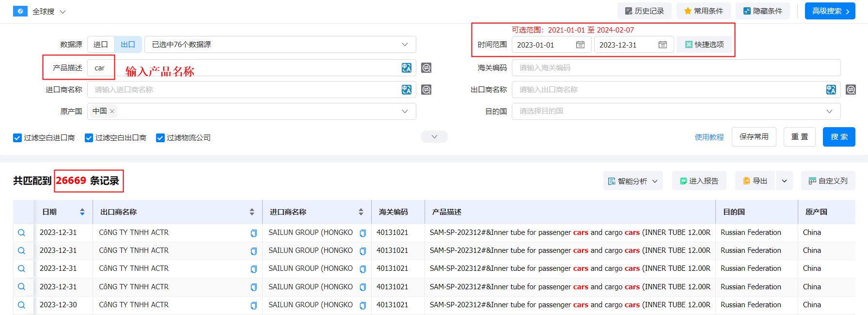Click the 海关编码 input field

coord(676,68)
